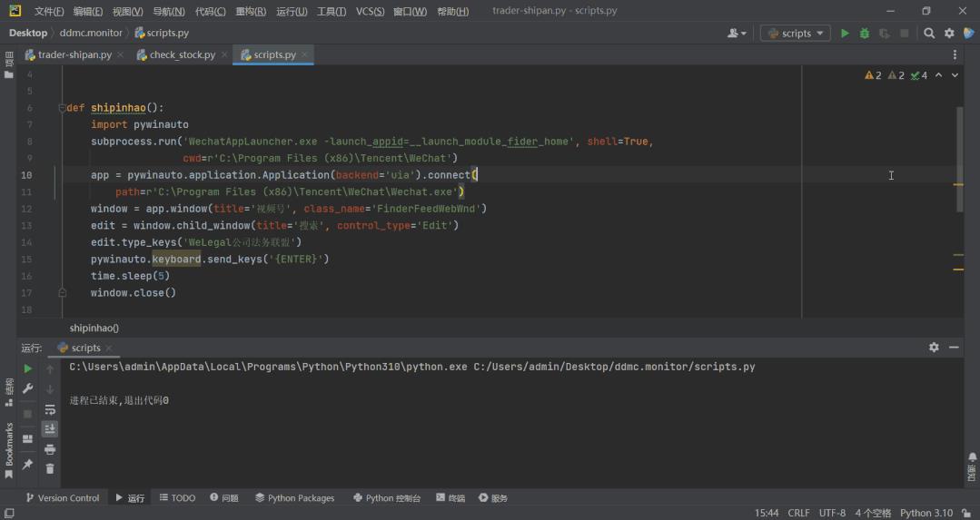
Task: Toggle soft-wrap in the run console
Action: click(50, 409)
